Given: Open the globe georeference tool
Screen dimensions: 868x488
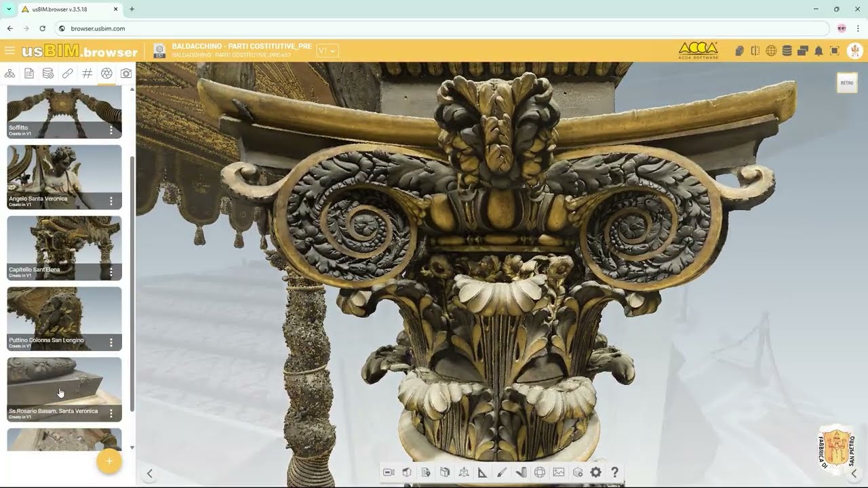Looking at the screenshot, I should tap(540, 472).
